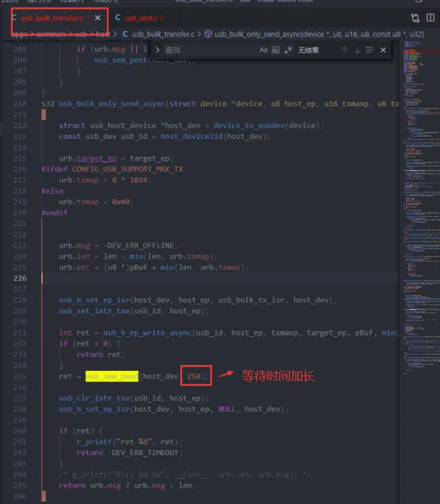Close the usb_bulk_transfer.c tab
440x504 pixels.
click(x=98, y=18)
